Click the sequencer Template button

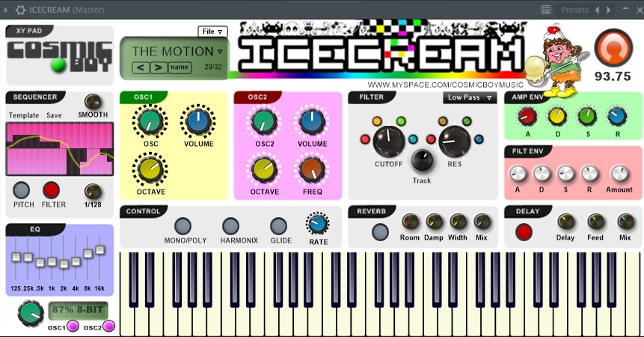coord(24,115)
